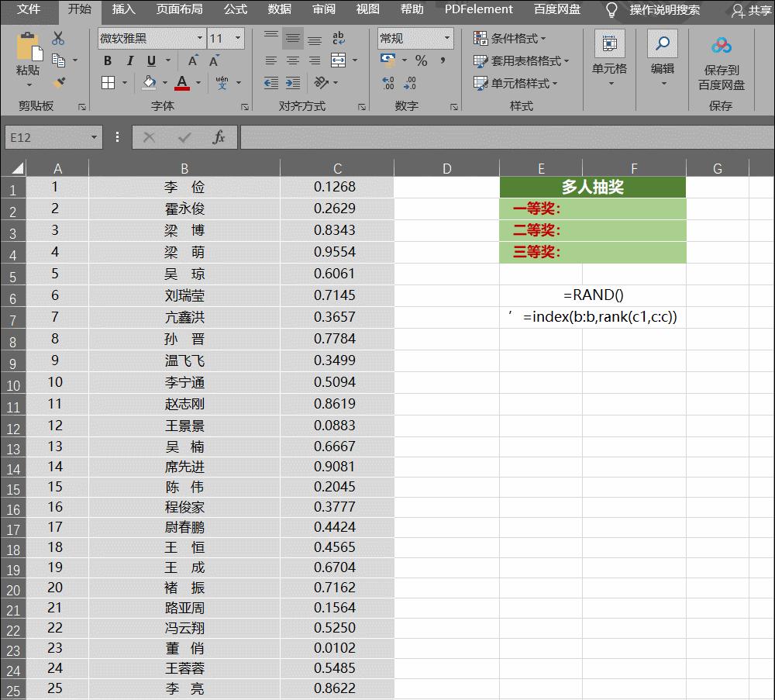
Task: Select the Format Painter icon
Action: [59, 81]
